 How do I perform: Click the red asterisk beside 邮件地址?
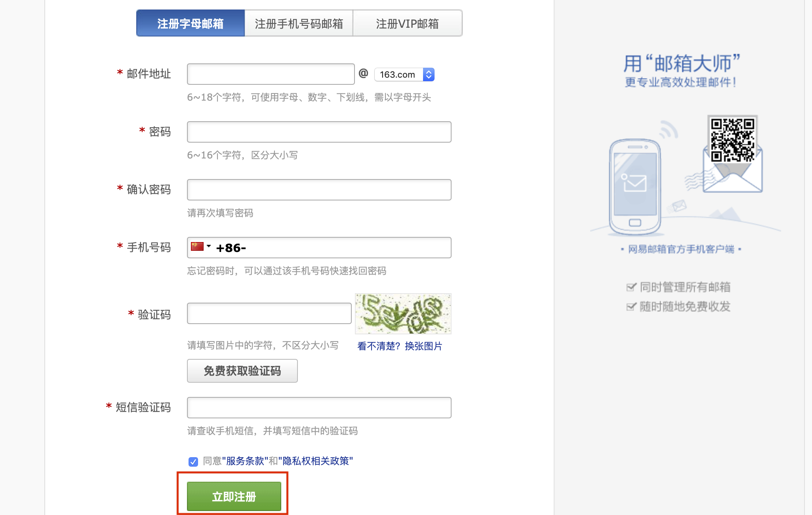pos(120,73)
